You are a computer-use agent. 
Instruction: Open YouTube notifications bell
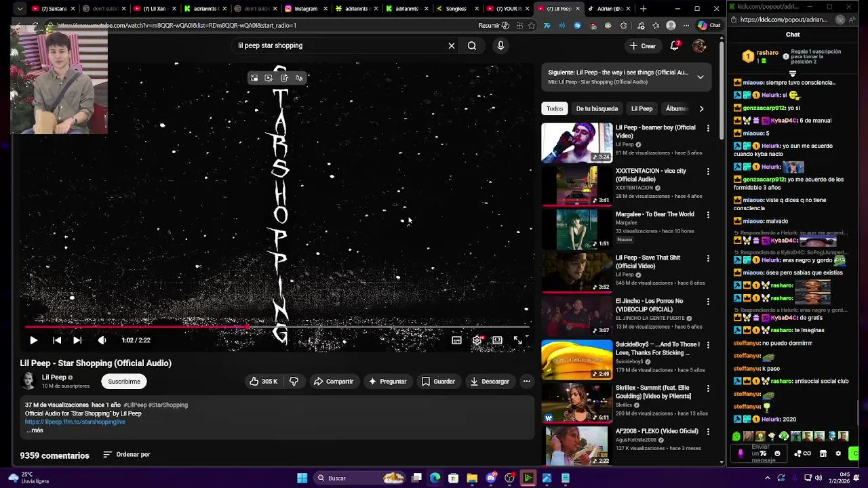[675, 46]
